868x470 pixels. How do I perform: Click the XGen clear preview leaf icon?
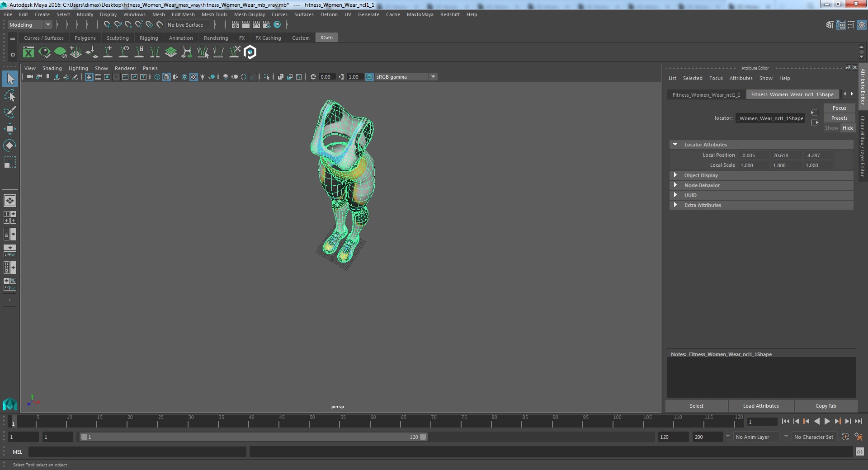click(60, 52)
